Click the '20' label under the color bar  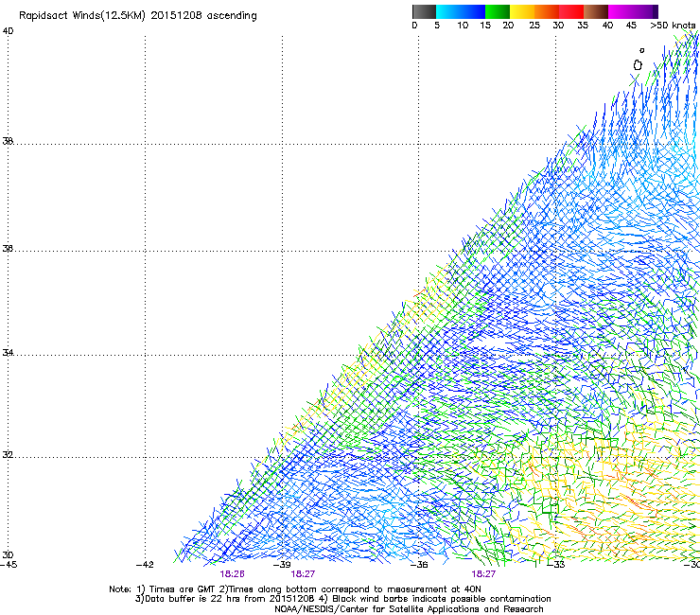508,26
